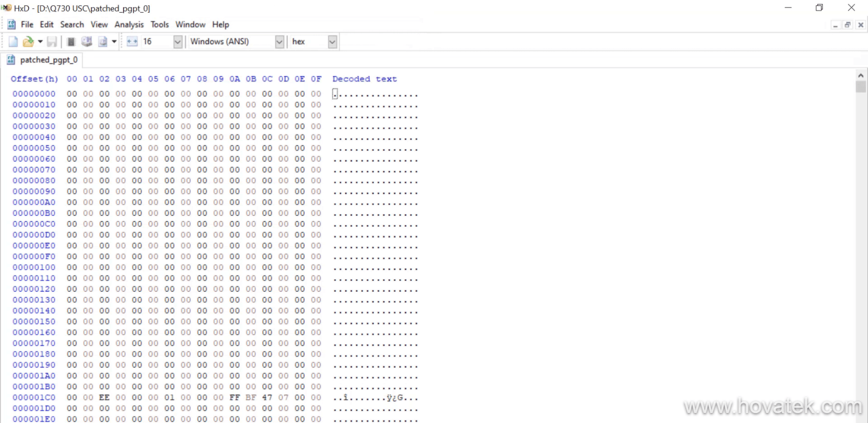Minimize the HxD application window

click(x=788, y=8)
